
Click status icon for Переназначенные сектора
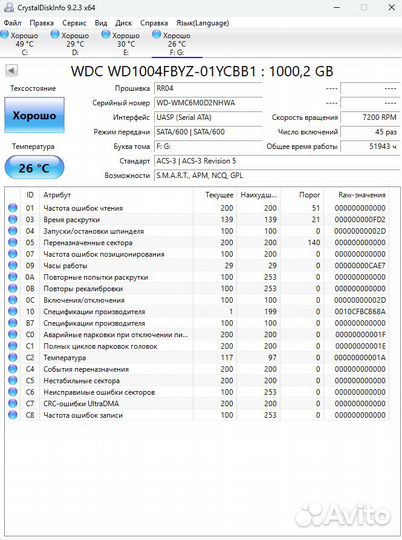coord(13,242)
